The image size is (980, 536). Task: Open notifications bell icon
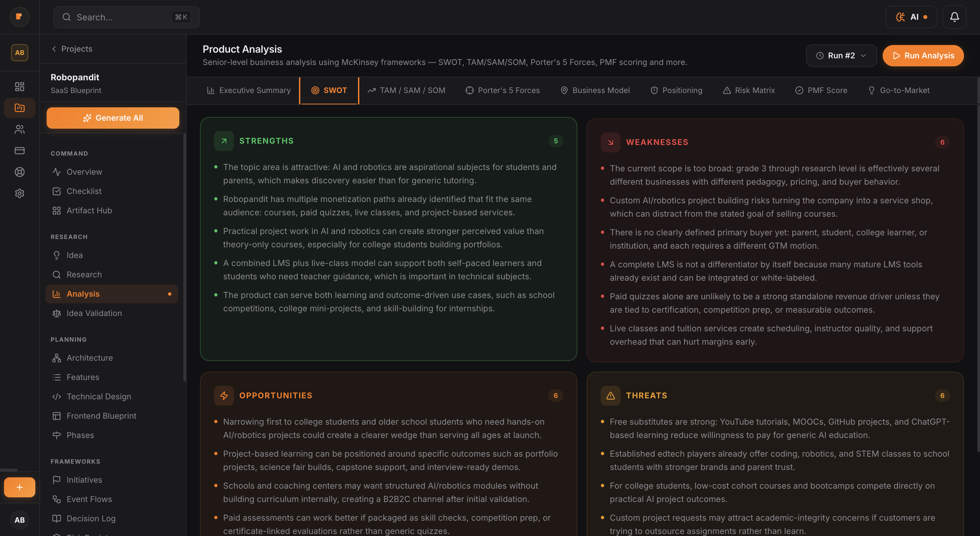click(x=955, y=17)
